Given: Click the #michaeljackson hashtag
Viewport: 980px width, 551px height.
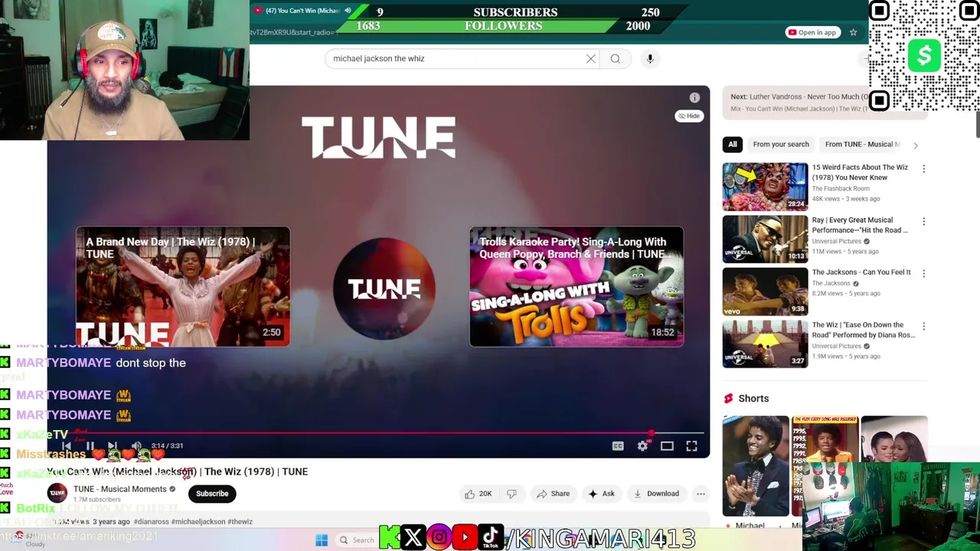Looking at the screenshot, I should [198, 522].
